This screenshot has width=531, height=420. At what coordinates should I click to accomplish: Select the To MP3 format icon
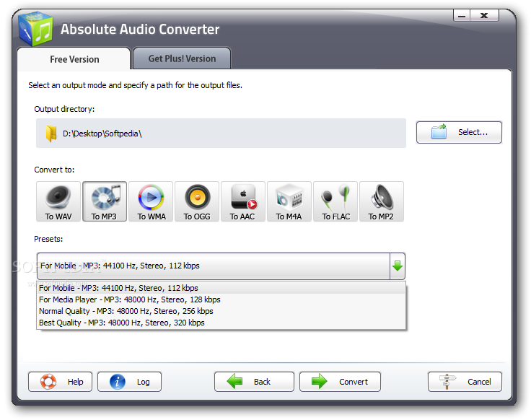(105, 201)
